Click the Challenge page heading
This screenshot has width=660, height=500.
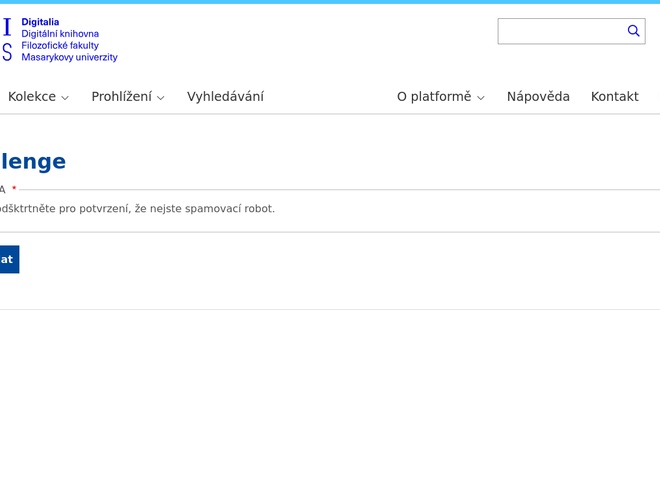click(32, 161)
